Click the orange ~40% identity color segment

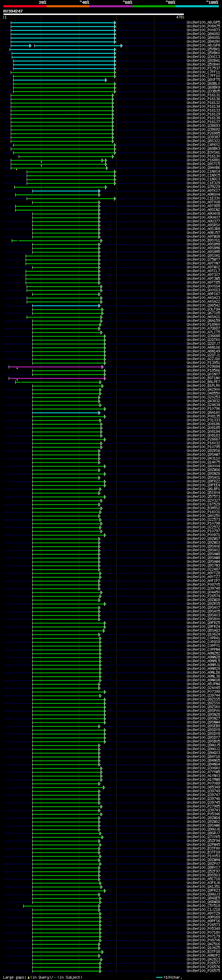[x=68, y=7]
